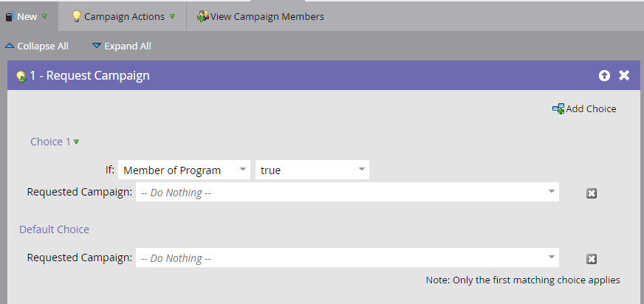Screen dimensions: 644x304
Task: Click the New menu book icon
Action: [10, 16]
